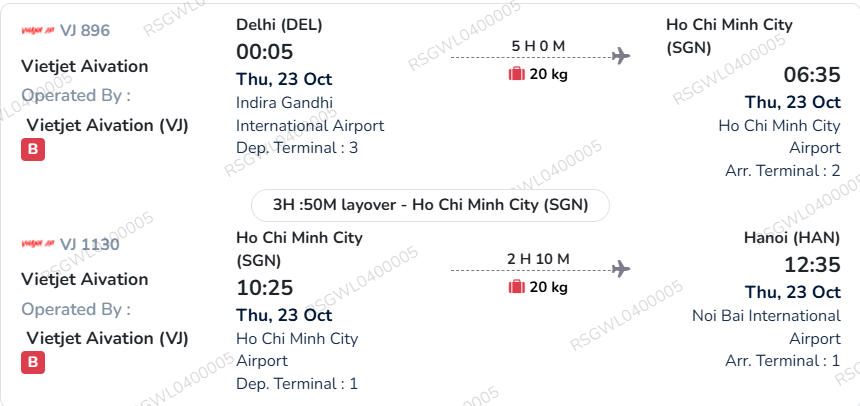
Task: Click the airplane icon on SGN–Hanoi route
Action: (621, 269)
